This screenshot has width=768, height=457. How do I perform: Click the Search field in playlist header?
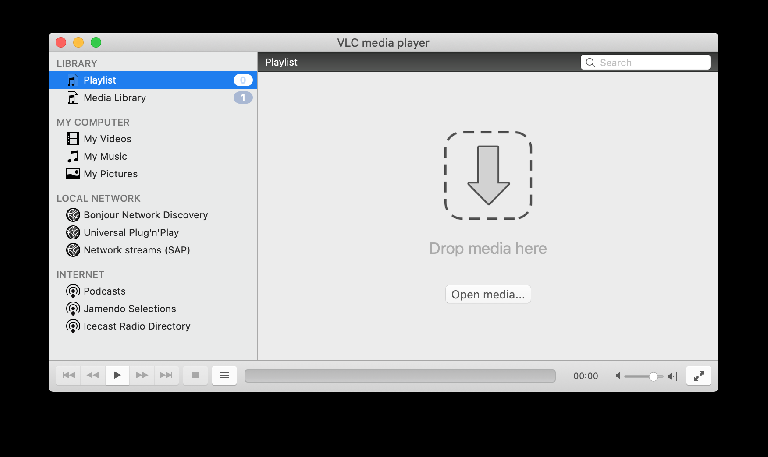pyautogui.click(x=646, y=62)
